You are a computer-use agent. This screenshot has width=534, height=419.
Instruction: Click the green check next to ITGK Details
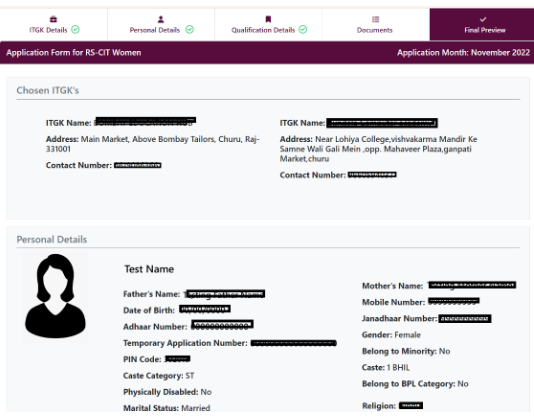coord(75,30)
